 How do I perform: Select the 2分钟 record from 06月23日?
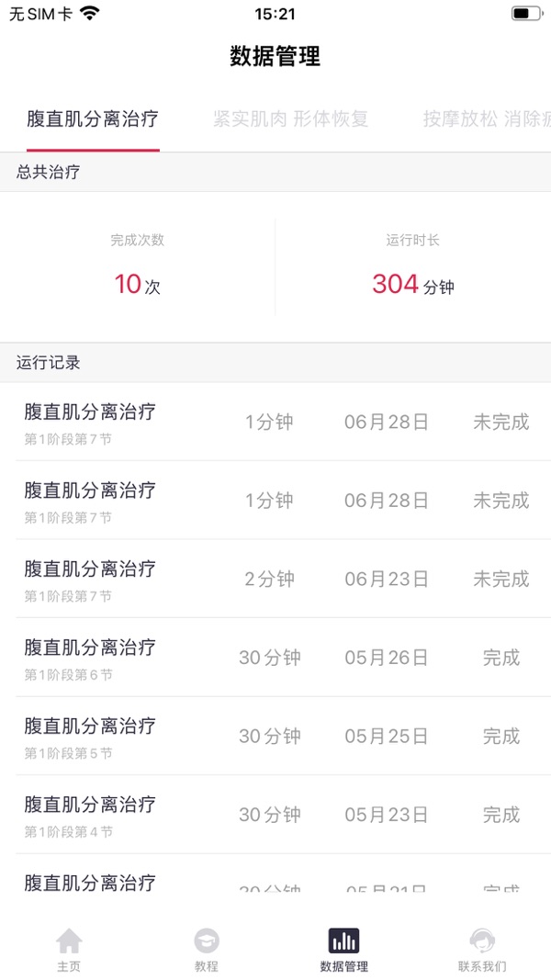275,580
